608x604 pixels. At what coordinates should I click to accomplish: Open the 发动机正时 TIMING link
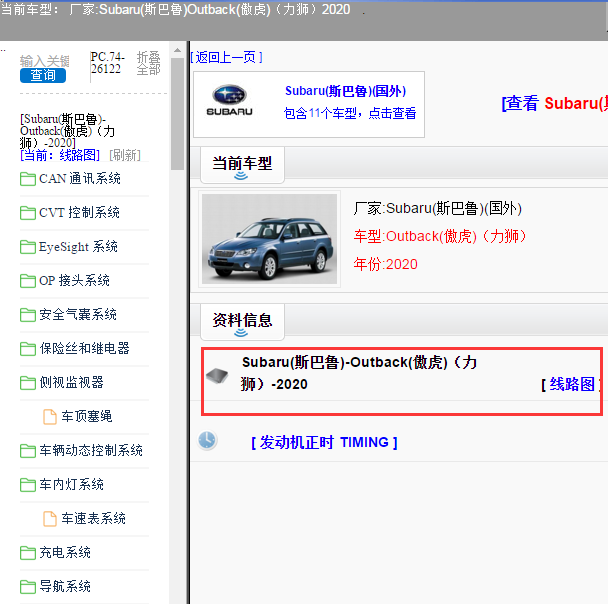(x=324, y=442)
